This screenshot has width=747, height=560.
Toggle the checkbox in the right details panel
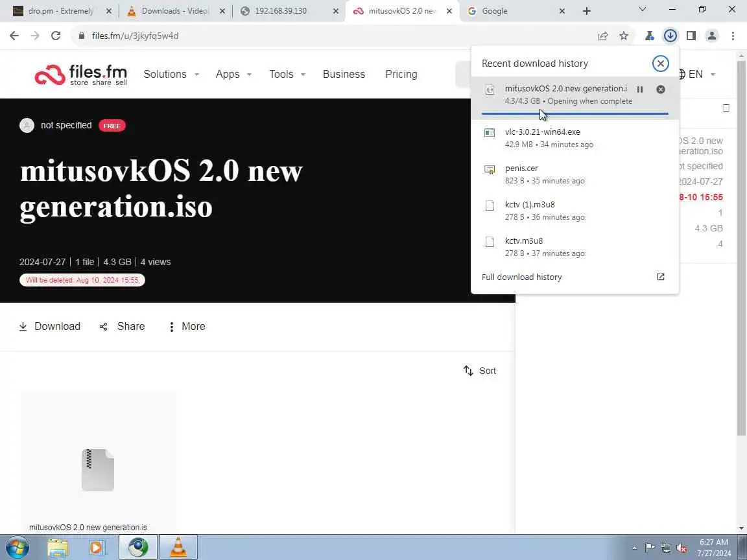(726, 109)
